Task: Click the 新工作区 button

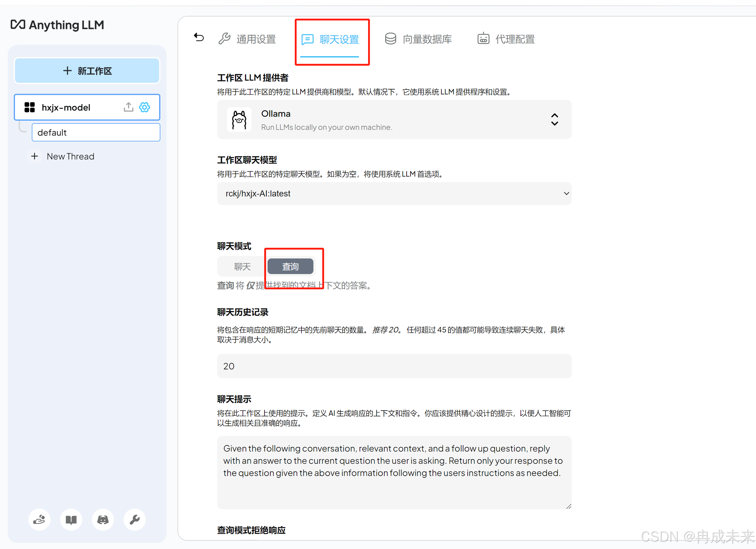Action: click(87, 71)
